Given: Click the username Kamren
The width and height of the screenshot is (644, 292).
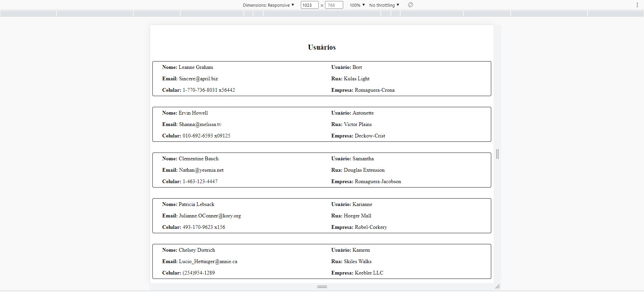Looking at the screenshot, I should point(361,250).
